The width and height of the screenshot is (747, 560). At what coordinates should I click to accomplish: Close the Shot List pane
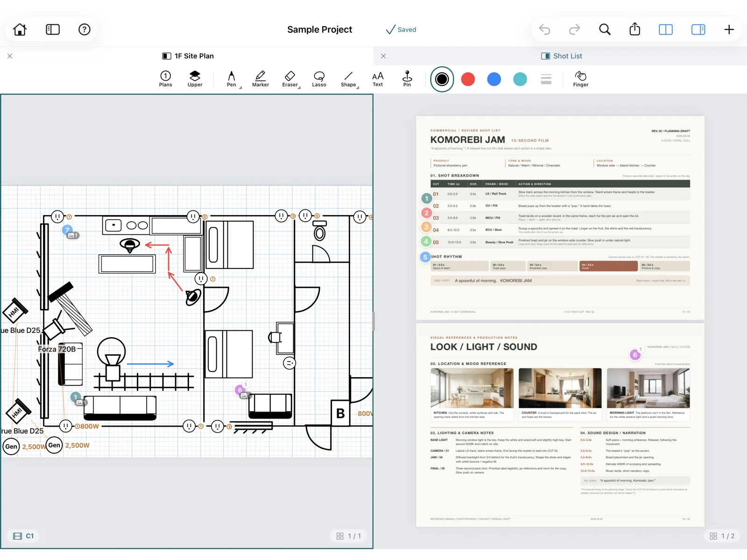click(x=383, y=56)
